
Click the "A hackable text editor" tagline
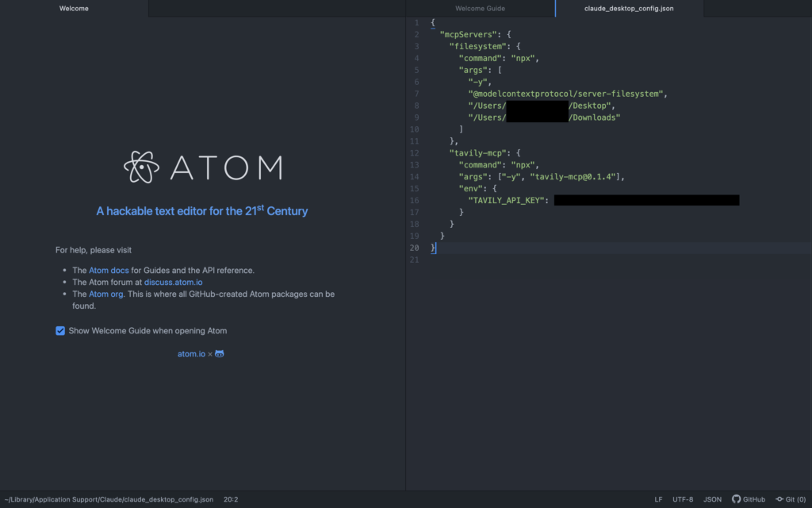click(x=202, y=210)
